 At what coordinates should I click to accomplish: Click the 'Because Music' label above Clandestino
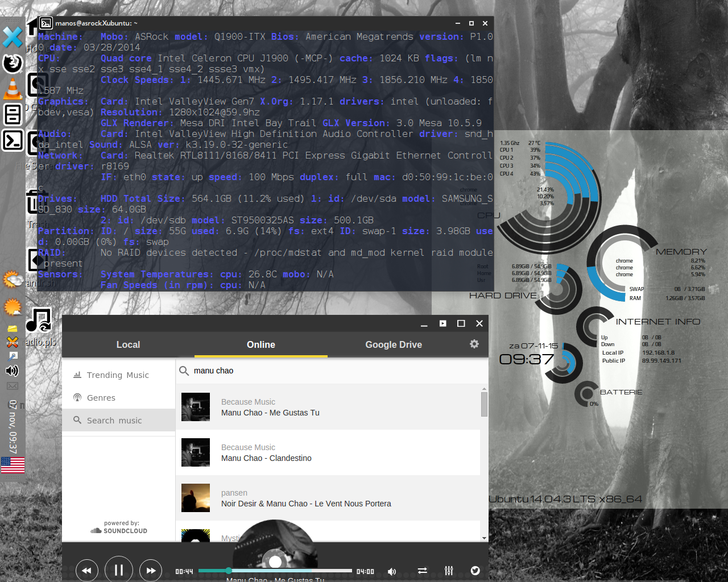pos(248,447)
